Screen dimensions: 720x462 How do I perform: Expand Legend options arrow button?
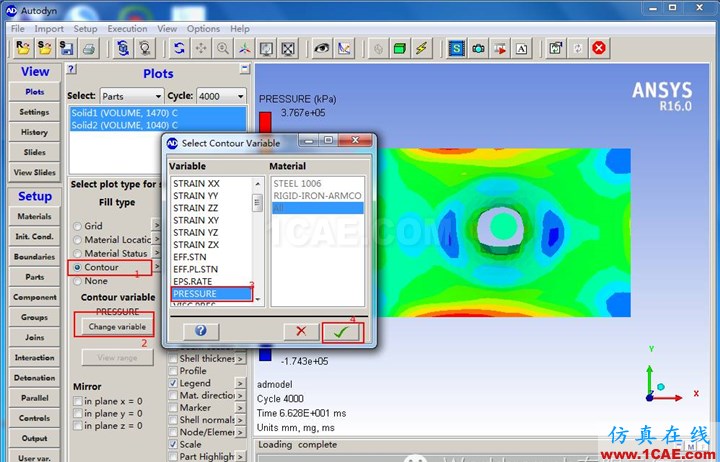pyautogui.click(x=240, y=383)
